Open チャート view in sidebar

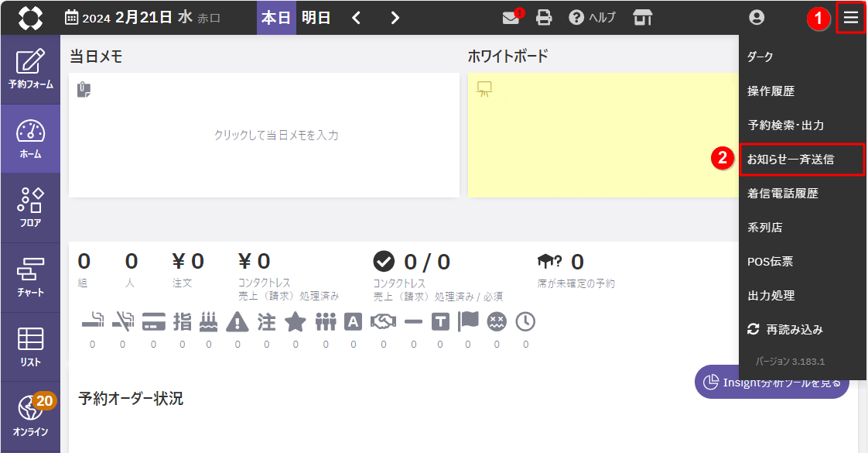(x=30, y=276)
